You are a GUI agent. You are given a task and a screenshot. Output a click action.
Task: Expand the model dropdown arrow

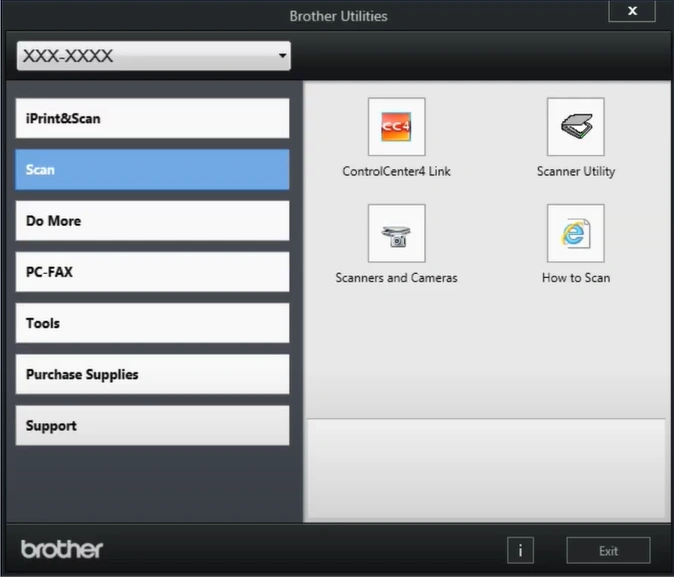point(283,57)
